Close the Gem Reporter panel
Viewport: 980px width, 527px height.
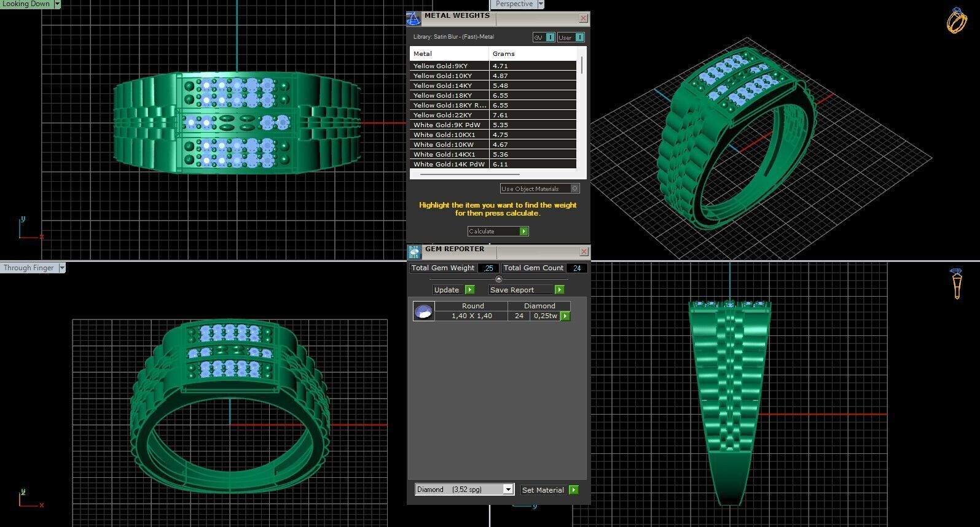584,251
